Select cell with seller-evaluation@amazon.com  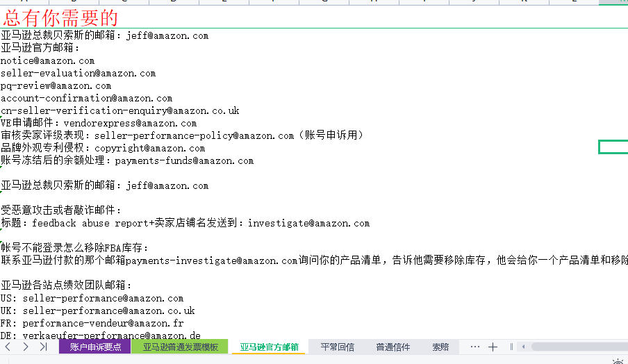coord(78,73)
